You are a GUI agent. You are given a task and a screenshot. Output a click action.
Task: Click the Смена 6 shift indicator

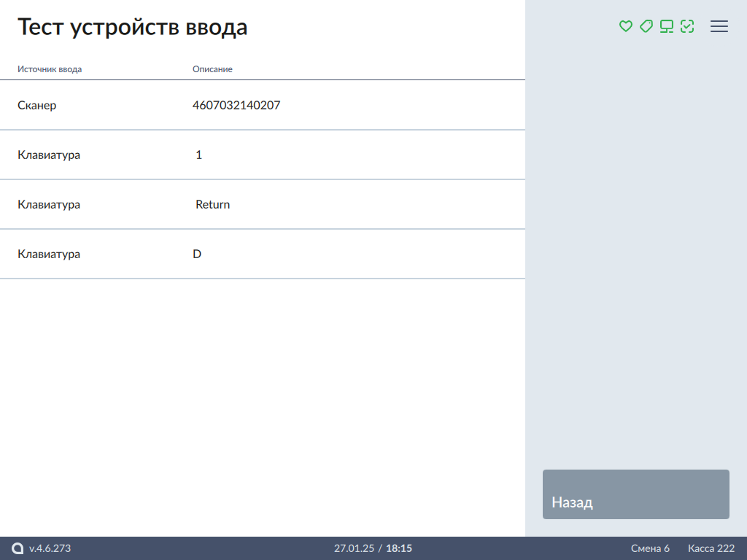[650, 548]
